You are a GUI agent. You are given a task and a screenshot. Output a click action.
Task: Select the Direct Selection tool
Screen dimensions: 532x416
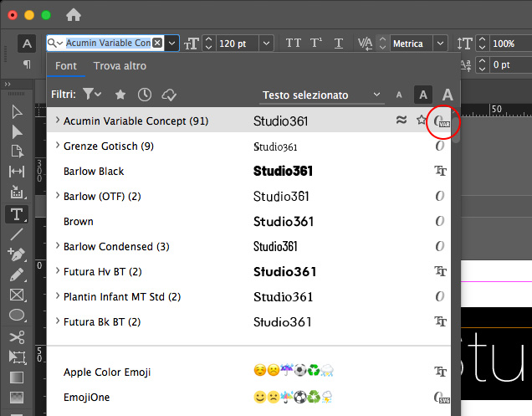pyautogui.click(x=17, y=131)
